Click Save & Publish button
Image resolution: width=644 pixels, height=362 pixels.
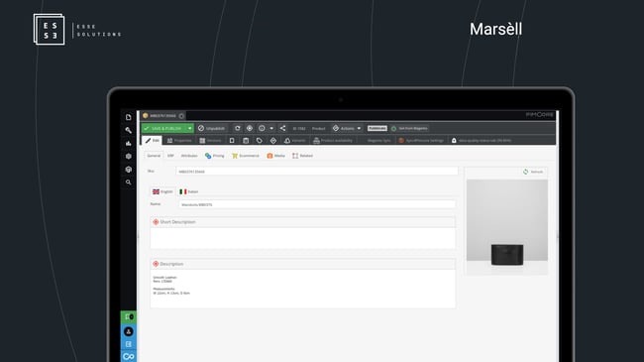(x=163, y=128)
